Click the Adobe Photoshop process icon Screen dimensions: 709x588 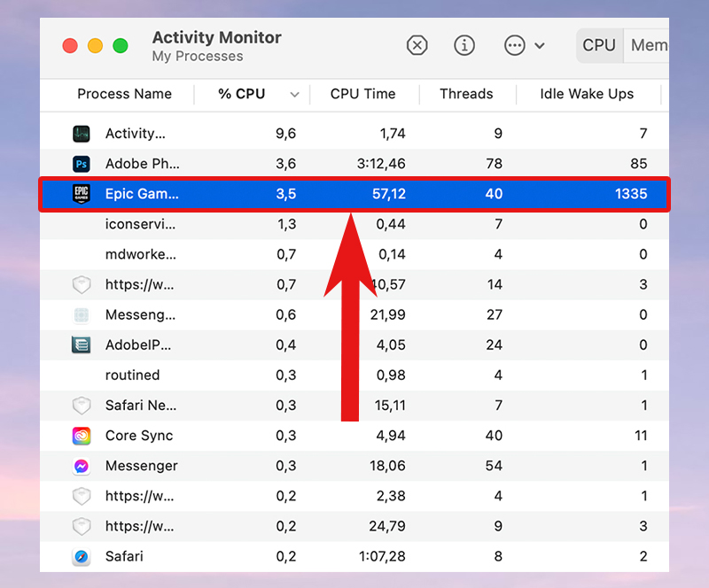(x=82, y=164)
